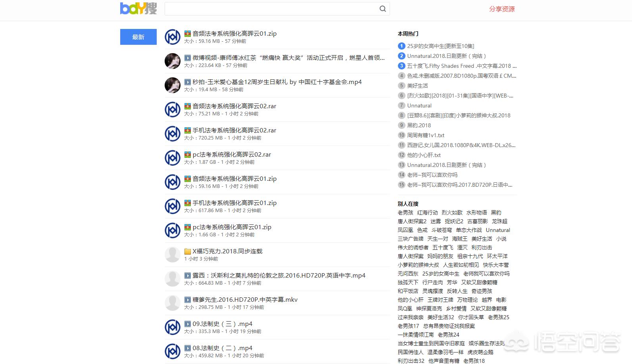Search tag 和平饭店
Screen dimensions: 632x364
coord(408,291)
